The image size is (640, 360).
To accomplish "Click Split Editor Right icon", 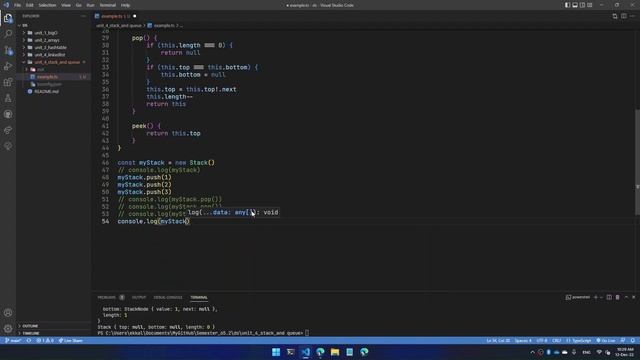I will [x=624, y=16].
